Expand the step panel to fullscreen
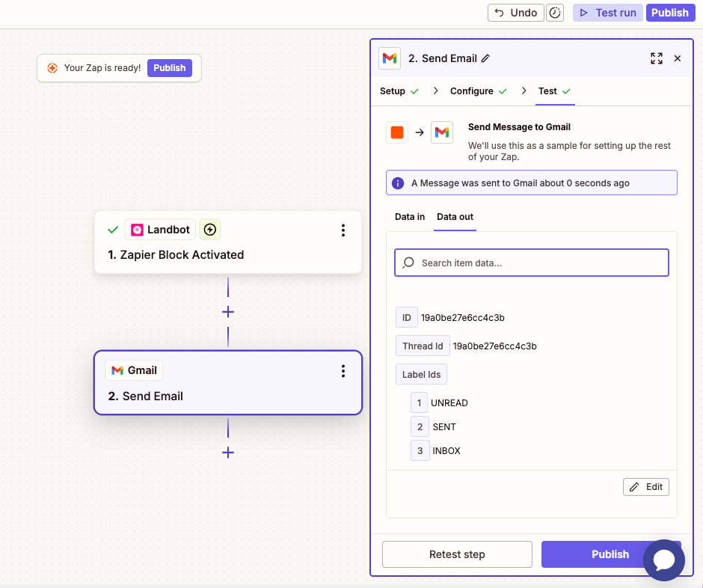The height and width of the screenshot is (588, 703). pos(657,58)
